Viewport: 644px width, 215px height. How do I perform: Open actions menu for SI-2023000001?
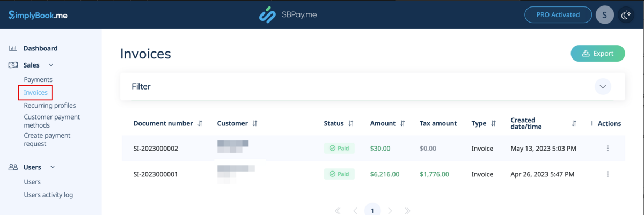(608, 174)
